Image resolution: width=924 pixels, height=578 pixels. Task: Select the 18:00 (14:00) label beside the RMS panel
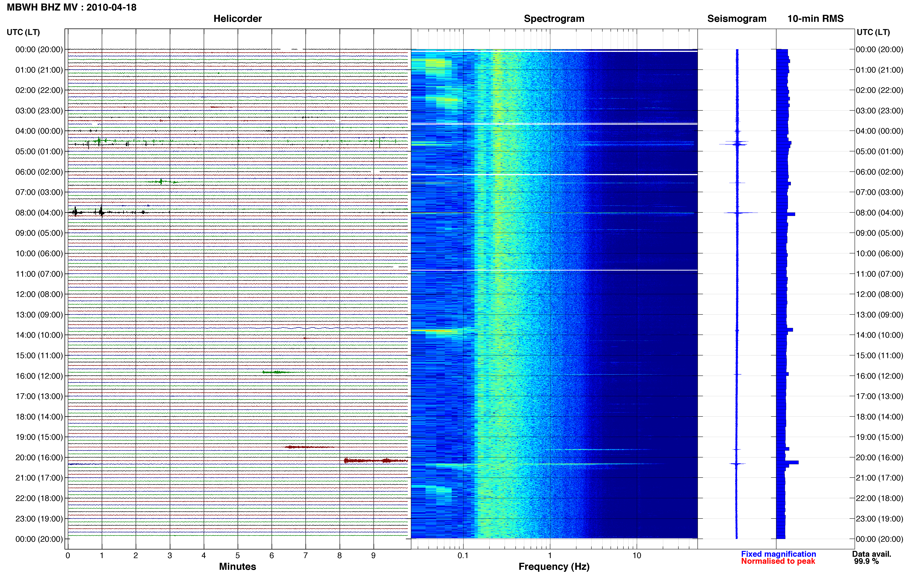879,417
